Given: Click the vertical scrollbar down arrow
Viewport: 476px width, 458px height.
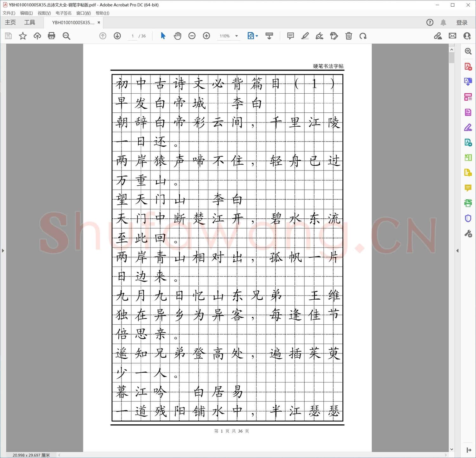Looking at the screenshot, I should (x=452, y=449).
